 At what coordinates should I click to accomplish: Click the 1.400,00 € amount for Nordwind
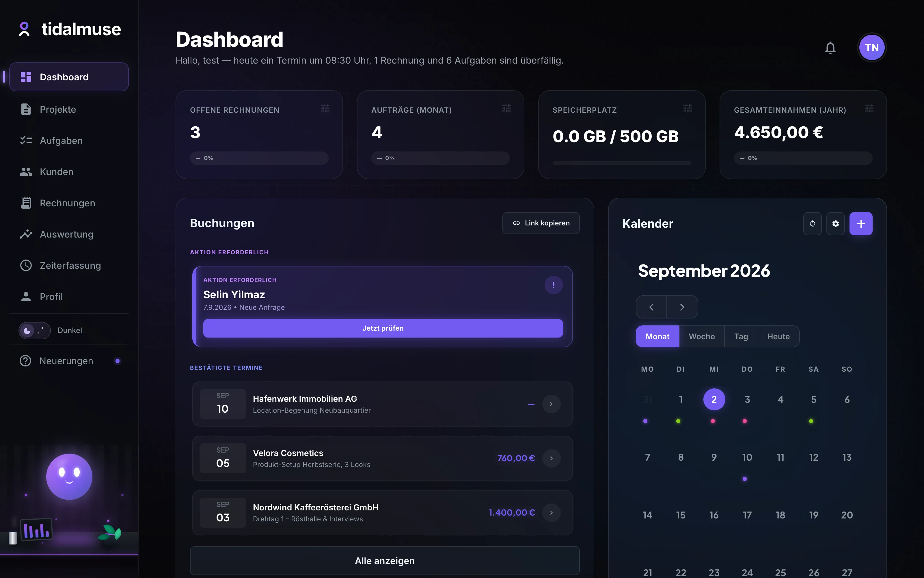512,513
